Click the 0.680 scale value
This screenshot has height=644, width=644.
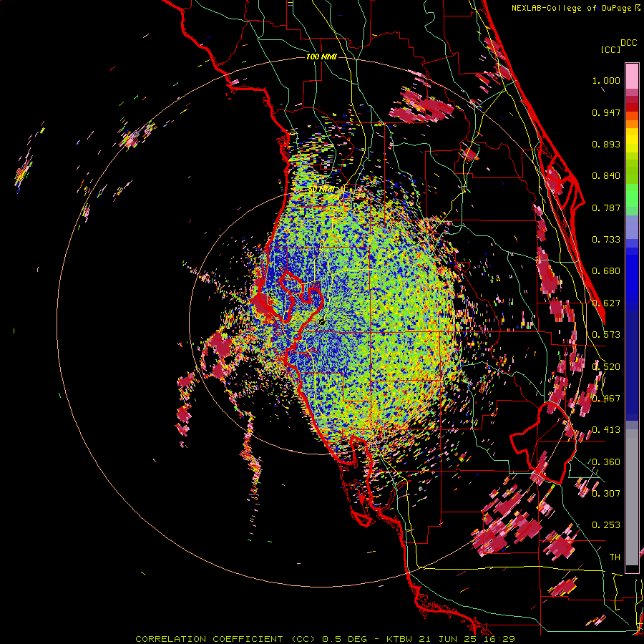[606, 271]
